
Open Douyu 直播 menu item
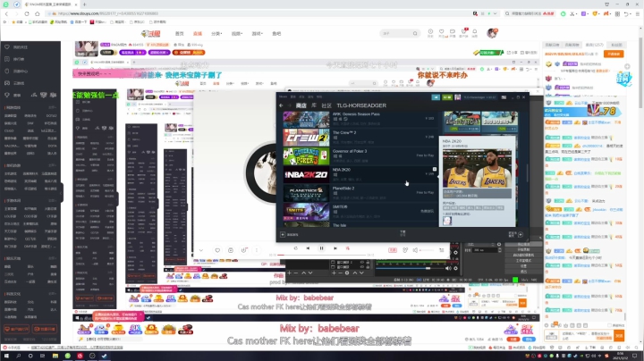[x=198, y=34]
